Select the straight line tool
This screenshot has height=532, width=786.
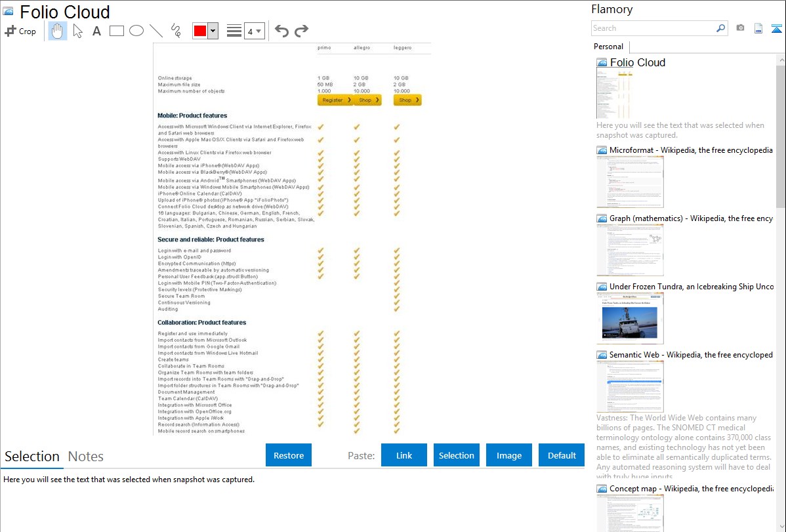click(x=156, y=31)
